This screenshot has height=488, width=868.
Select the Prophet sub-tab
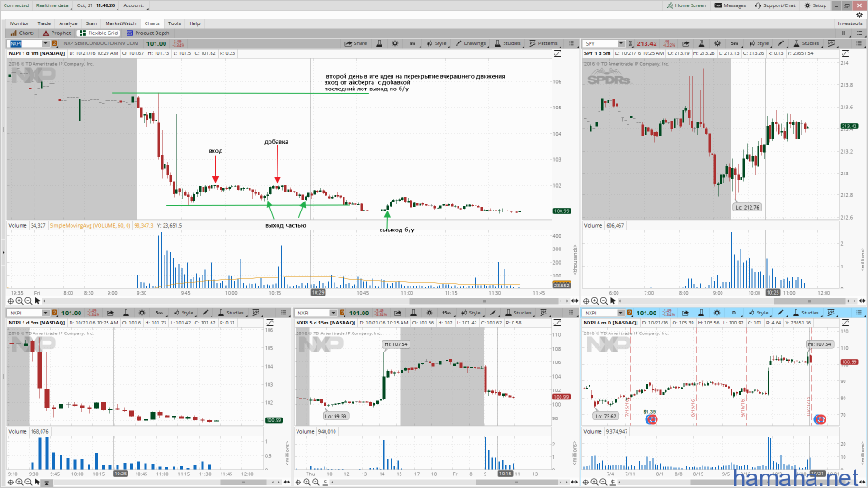click(x=57, y=33)
